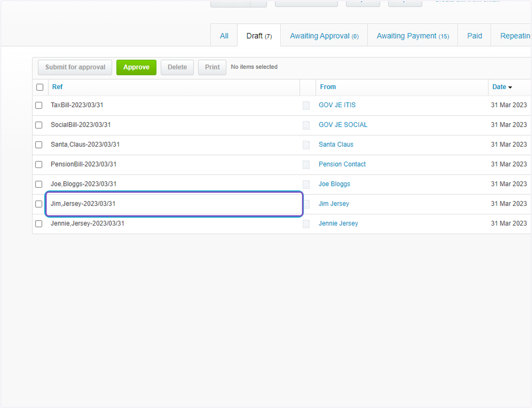
Task: Open the GOV JE ITIS contact link
Action: [337, 105]
